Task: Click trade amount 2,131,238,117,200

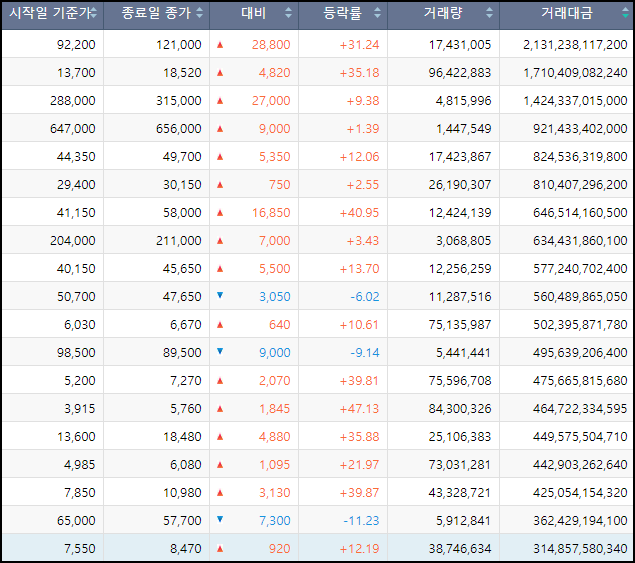Action: click(575, 44)
